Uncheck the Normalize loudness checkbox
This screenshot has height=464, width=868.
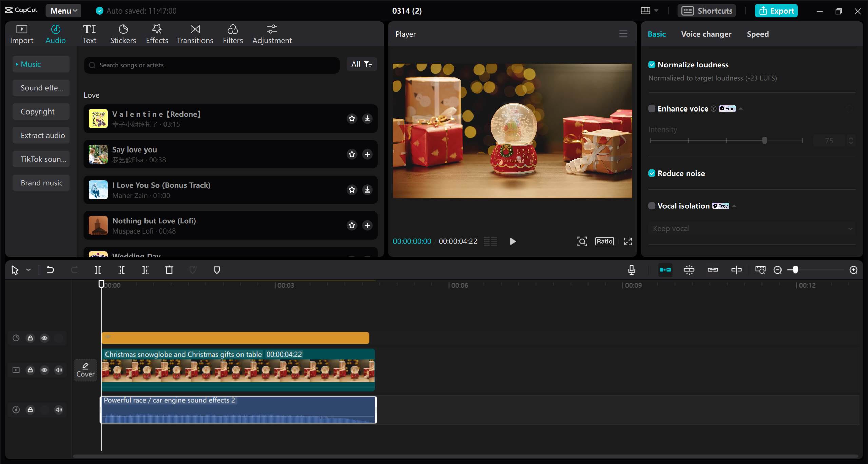point(652,64)
